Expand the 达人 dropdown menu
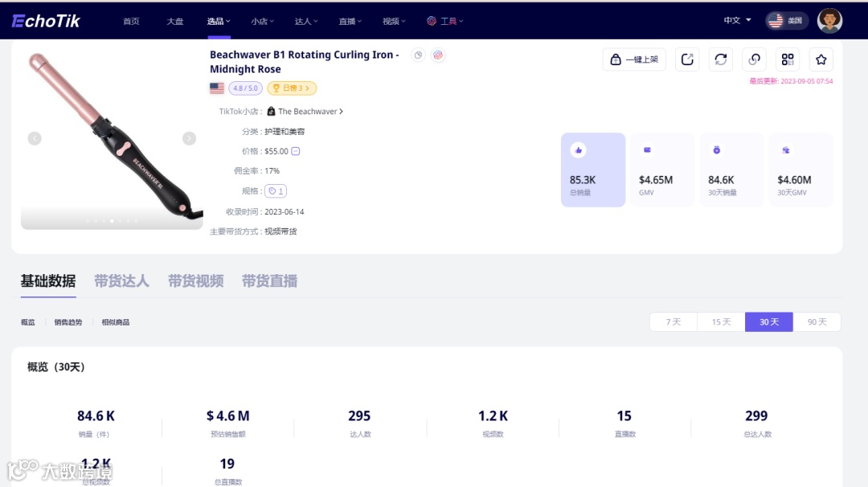Image resolution: width=868 pixels, height=487 pixels. pyautogui.click(x=306, y=21)
